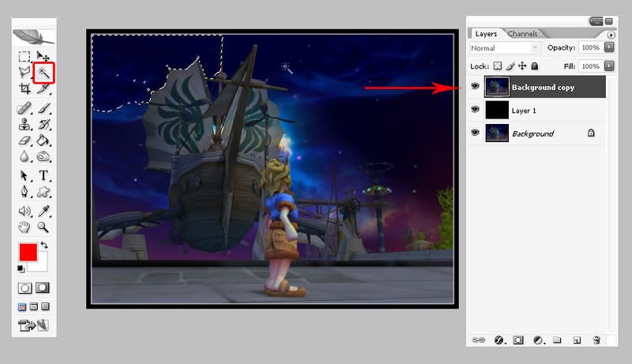Open the red foreground color swatch
Viewport: 632px width, 364px height.
(x=28, y=253)
